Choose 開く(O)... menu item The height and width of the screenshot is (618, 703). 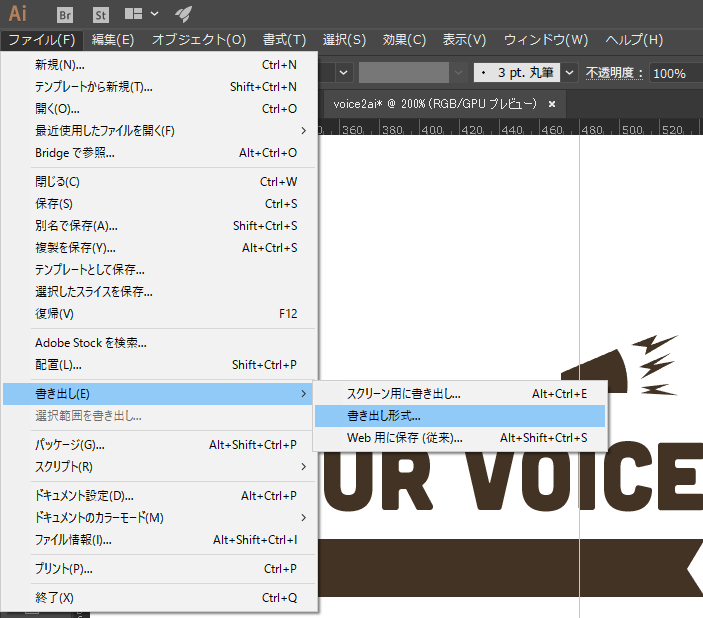160,109
